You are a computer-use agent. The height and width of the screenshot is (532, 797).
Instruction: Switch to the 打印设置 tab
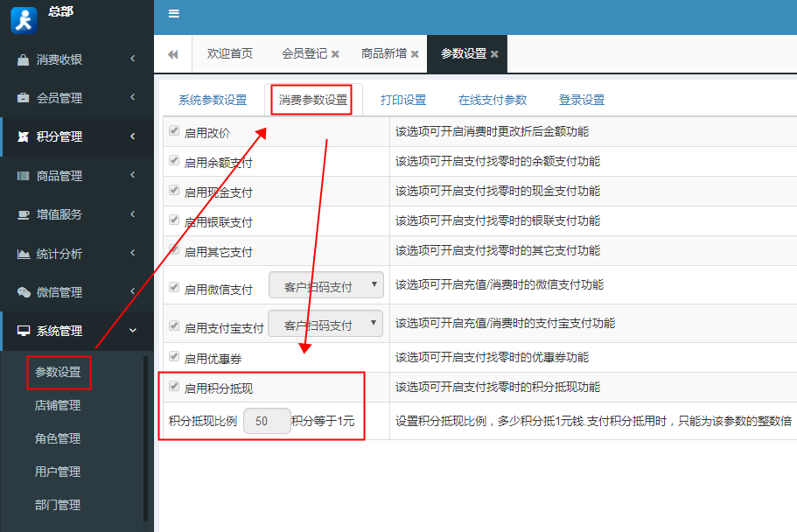(403, 99)
